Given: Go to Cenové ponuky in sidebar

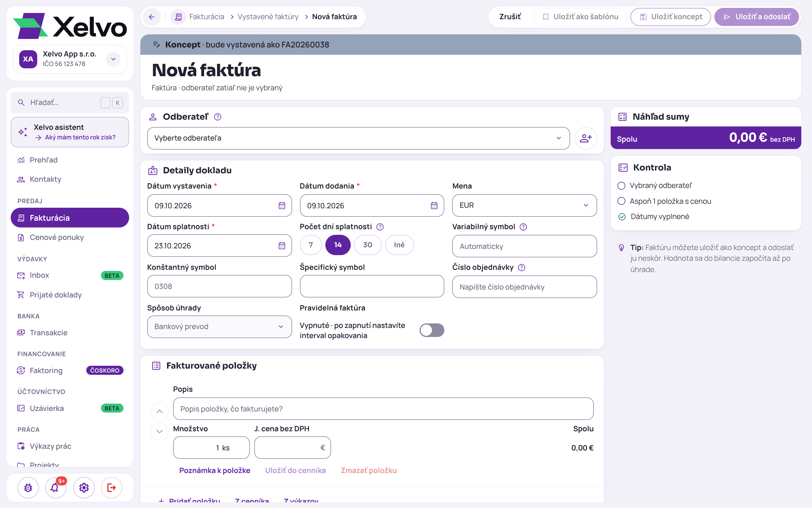Looking at the screenshot, I should coord(70,237).
